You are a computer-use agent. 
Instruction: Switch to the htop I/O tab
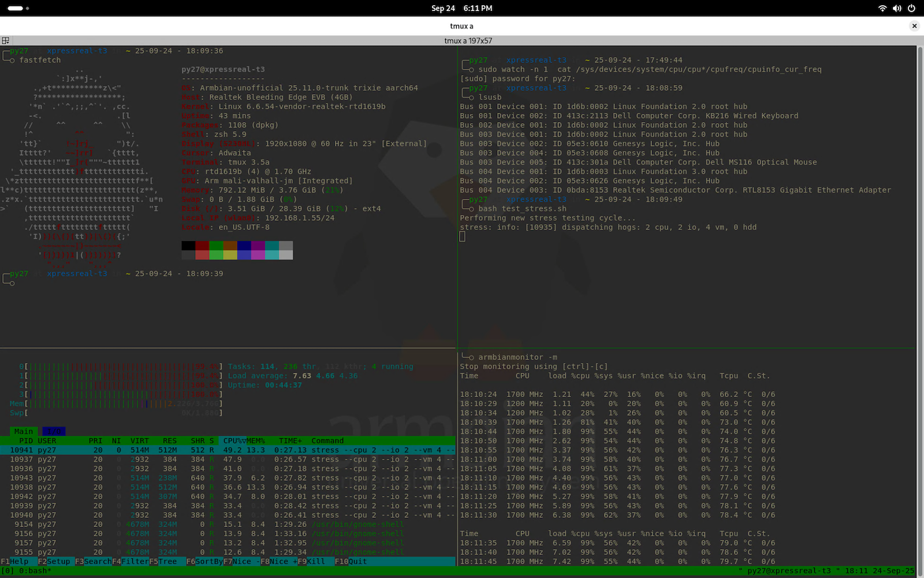[x=54, y=431]
